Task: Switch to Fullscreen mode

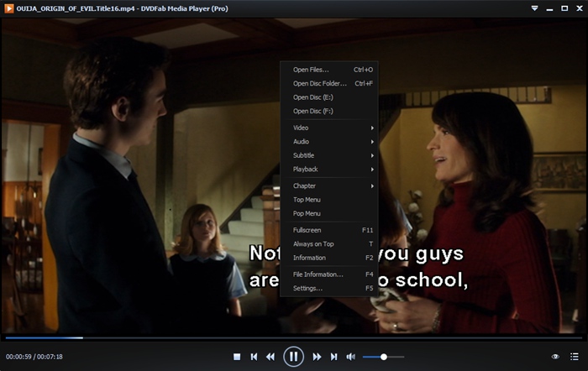Action: [x=329, y=230]
